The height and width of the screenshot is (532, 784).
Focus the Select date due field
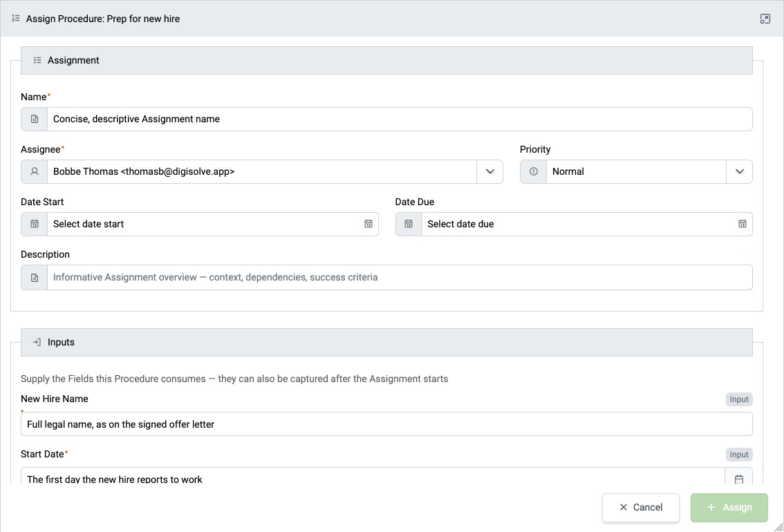587,225
